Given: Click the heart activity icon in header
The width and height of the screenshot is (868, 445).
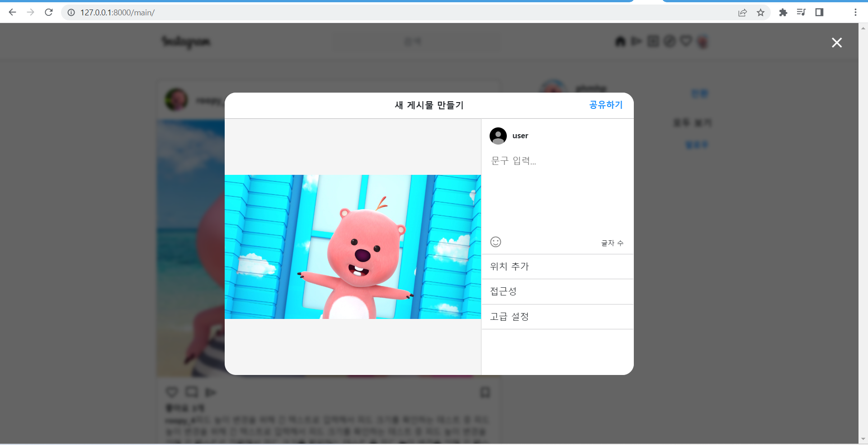Looking at the screenshot, I should tap(686, 41).
